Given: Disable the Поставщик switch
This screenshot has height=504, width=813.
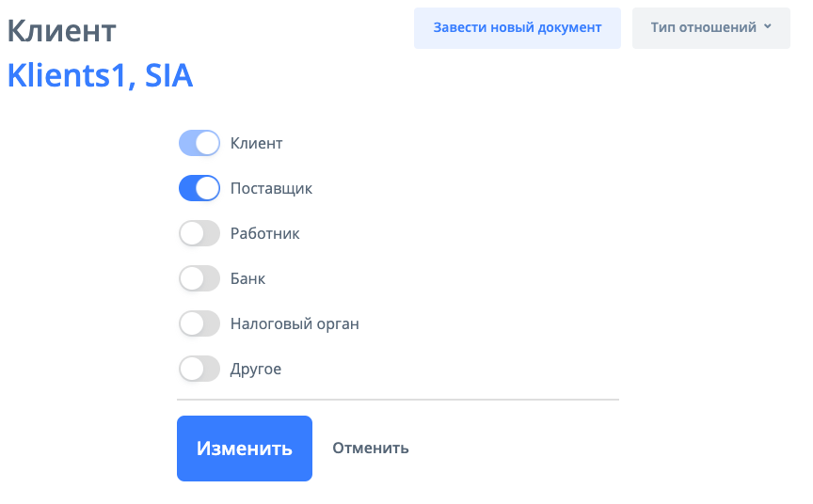Looking at the screenshot, I should [x=199, y=189].
